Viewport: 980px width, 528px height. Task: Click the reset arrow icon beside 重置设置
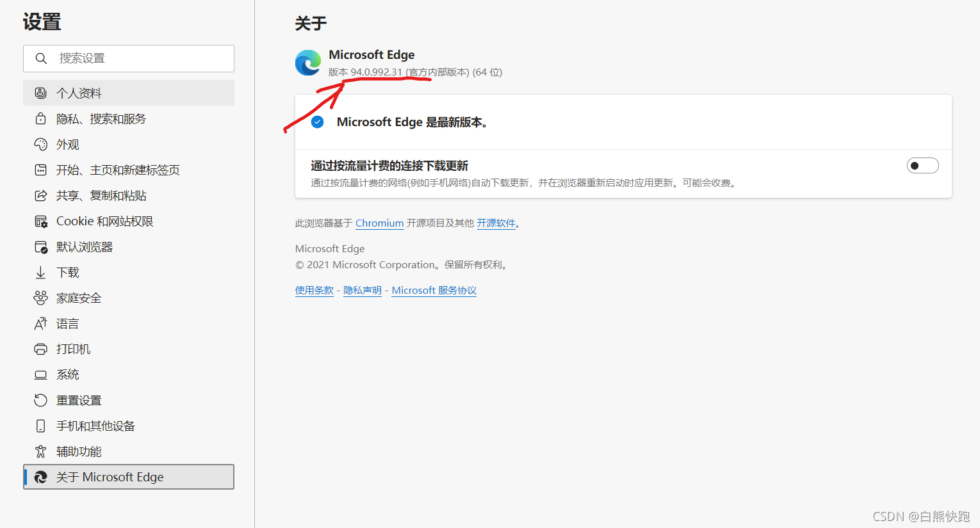pos(40,400)
